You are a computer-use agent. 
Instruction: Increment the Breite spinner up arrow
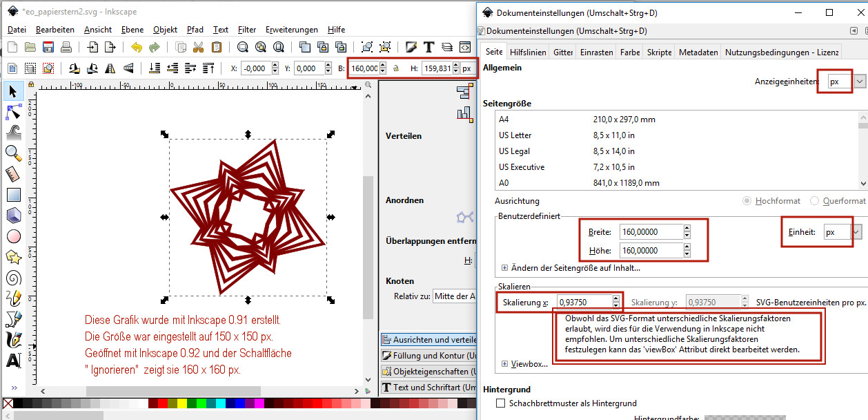tap(687, 229)
